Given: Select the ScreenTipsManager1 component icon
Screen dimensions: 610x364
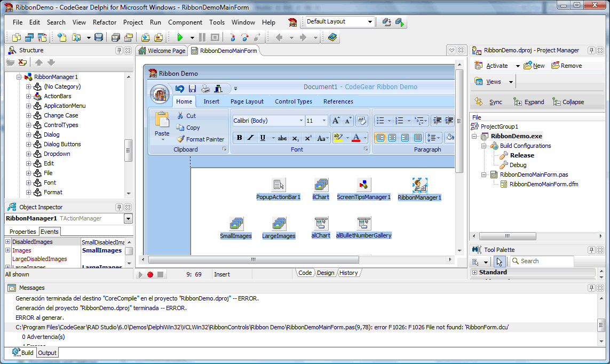Looking at the screenshot, I should click(363, 185).
